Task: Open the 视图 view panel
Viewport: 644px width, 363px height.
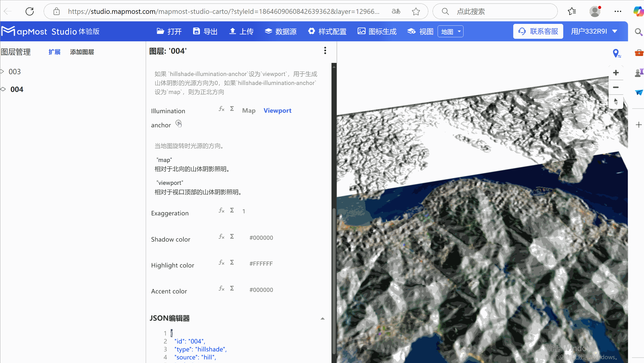Action: click(x=420, y=31)
